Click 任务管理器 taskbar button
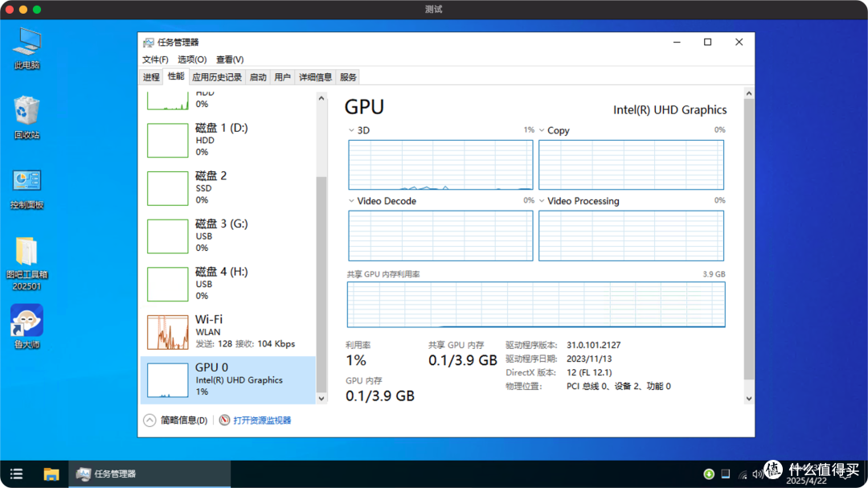868x488 pixels. click(x=149, y=474)
